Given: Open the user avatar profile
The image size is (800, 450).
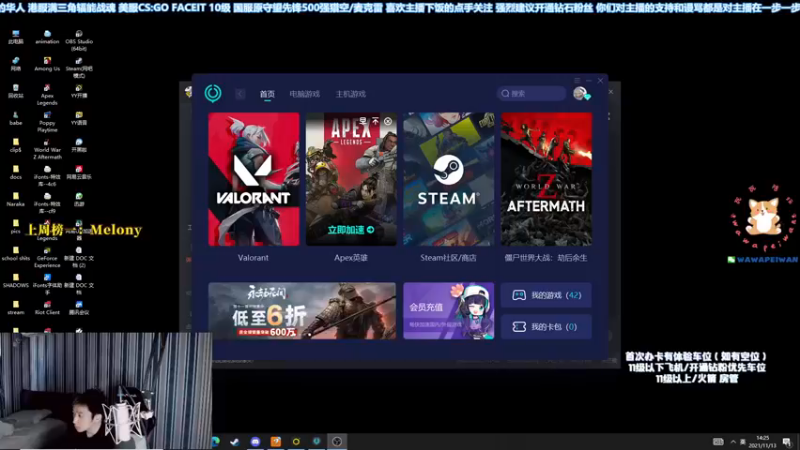Looking at the screenshot, I should coord(581,93).
